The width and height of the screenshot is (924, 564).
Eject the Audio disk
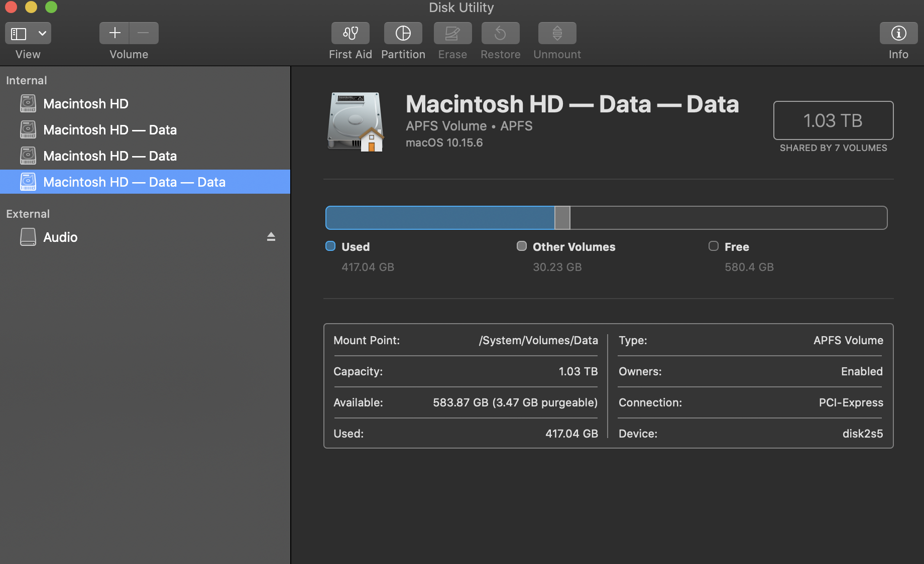(271, 236)
